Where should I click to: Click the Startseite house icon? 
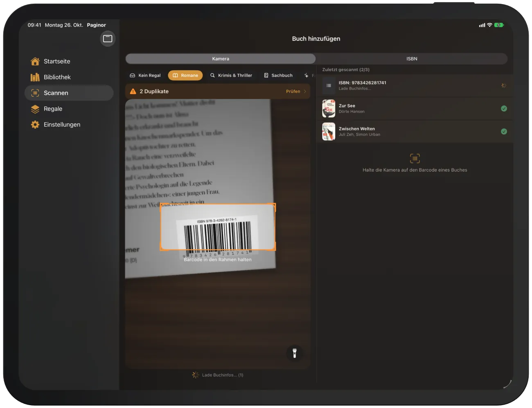(x=35, y=61)
